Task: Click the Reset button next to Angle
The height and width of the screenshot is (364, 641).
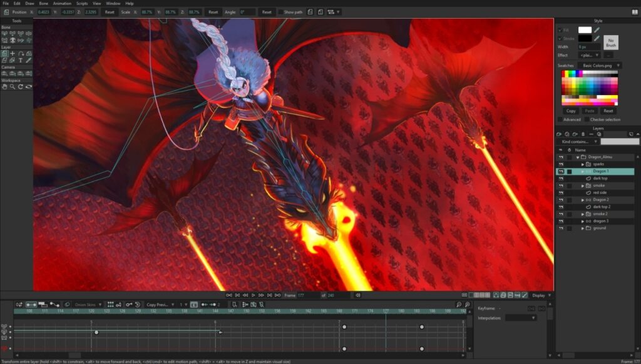Action: pyautogui.click(x=267, y=12)
